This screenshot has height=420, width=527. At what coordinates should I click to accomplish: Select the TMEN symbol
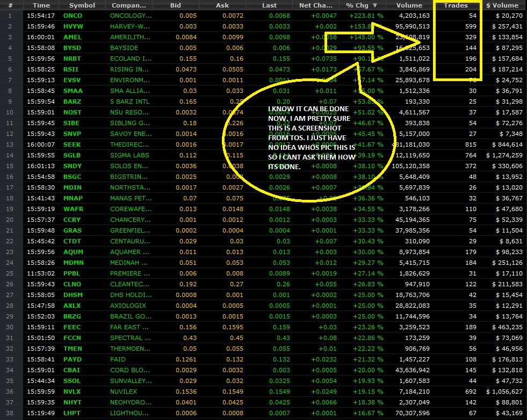point(73,349)
